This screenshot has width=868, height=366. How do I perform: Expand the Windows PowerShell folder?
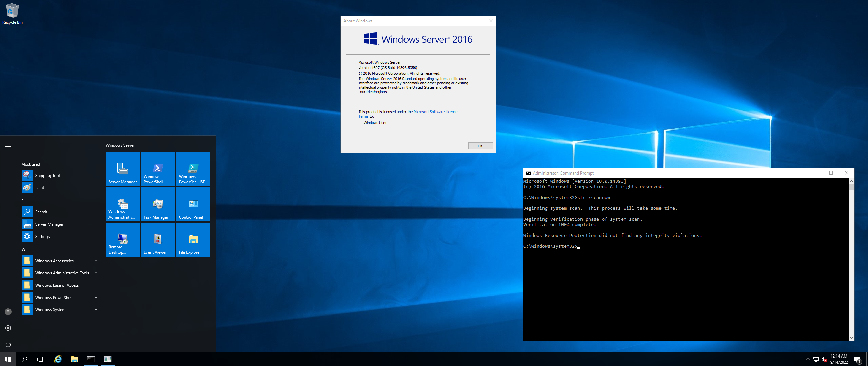60,297
